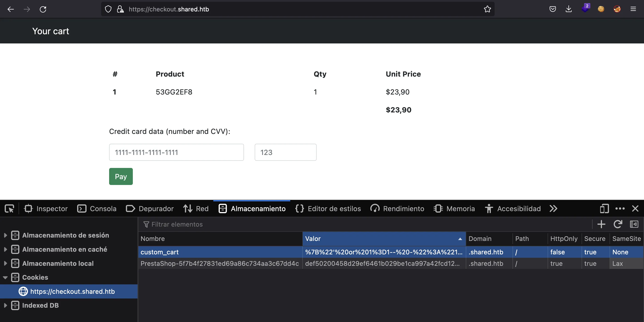Expand Almacenamiento local tree
Screen dimensions: 644x322
tap(5, 263)
